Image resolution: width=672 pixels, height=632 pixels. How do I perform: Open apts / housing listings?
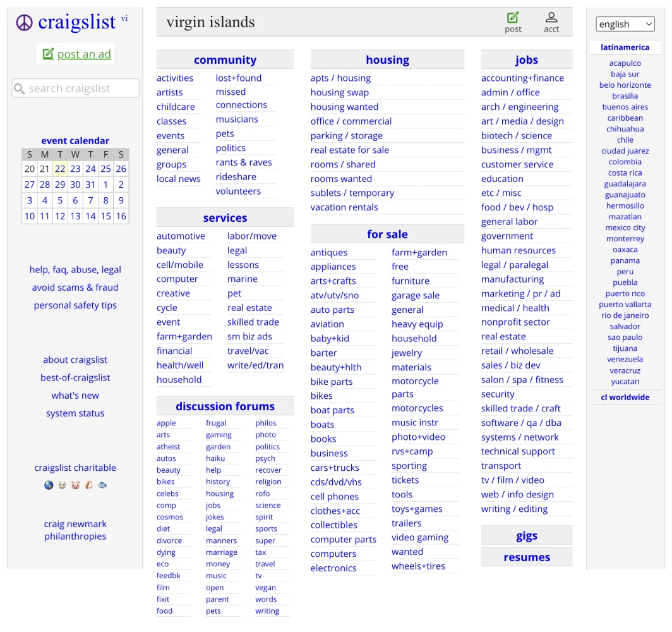[340, 78]
